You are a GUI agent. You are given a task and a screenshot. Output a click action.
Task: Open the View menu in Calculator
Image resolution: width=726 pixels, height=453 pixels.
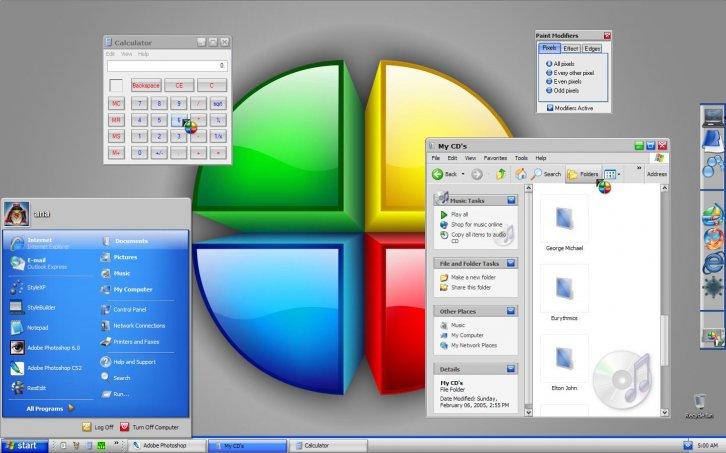pyautogui.click(x=126, y=54)
